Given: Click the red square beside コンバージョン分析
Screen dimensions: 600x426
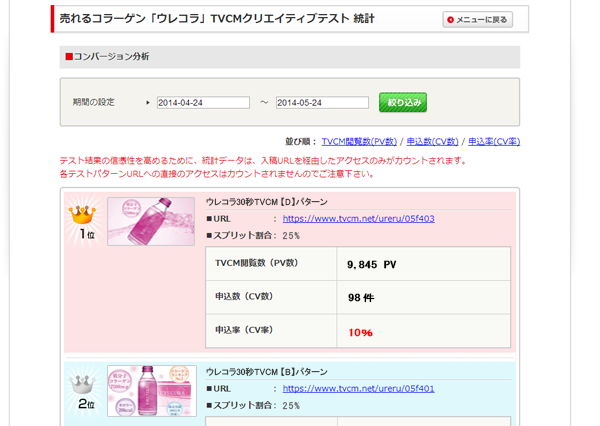Looking at the screenshot, I should pyautogui.click(x=69, y=57).
